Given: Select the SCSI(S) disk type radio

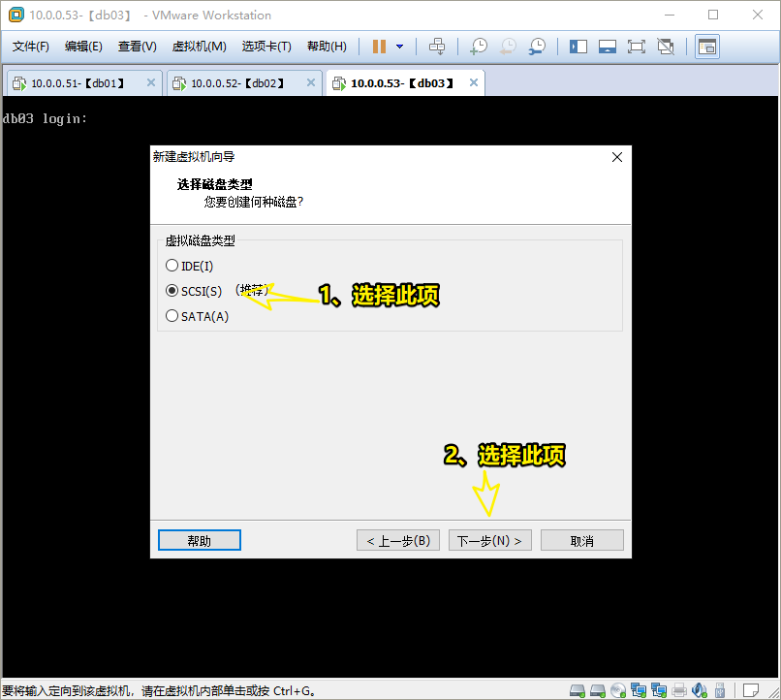Looking at the screenshot, I should tap(172, 291).
